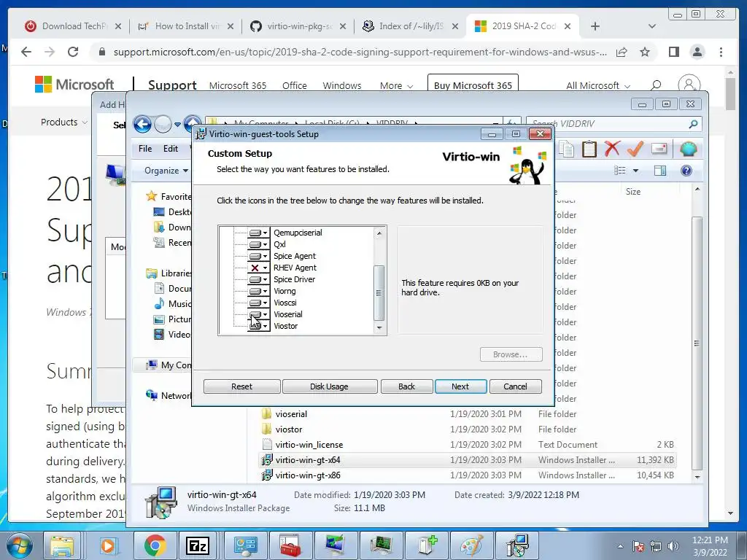This screenshot has height=560, width=747.
Task: Open the Viostor feature install dropdown
Action: pyautogui.click(x=259, y=326)
